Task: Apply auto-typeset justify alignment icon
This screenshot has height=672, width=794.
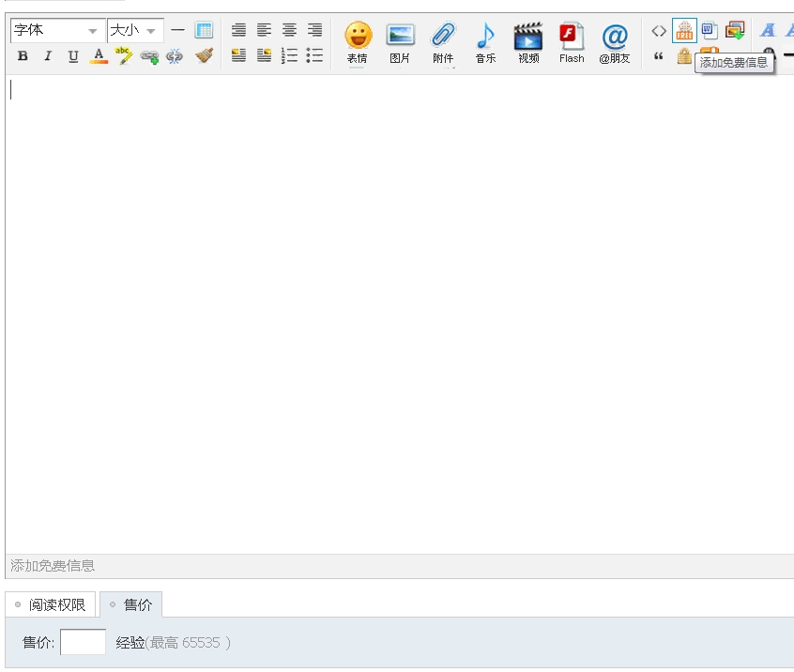Action: (238, 30)
